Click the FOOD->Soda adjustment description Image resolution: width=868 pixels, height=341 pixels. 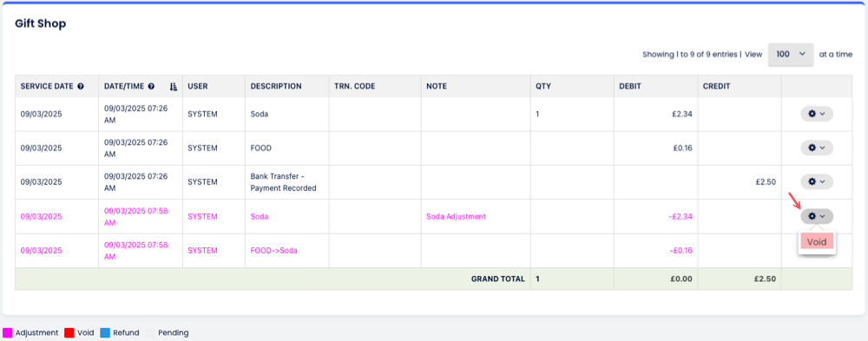[274, 250]
